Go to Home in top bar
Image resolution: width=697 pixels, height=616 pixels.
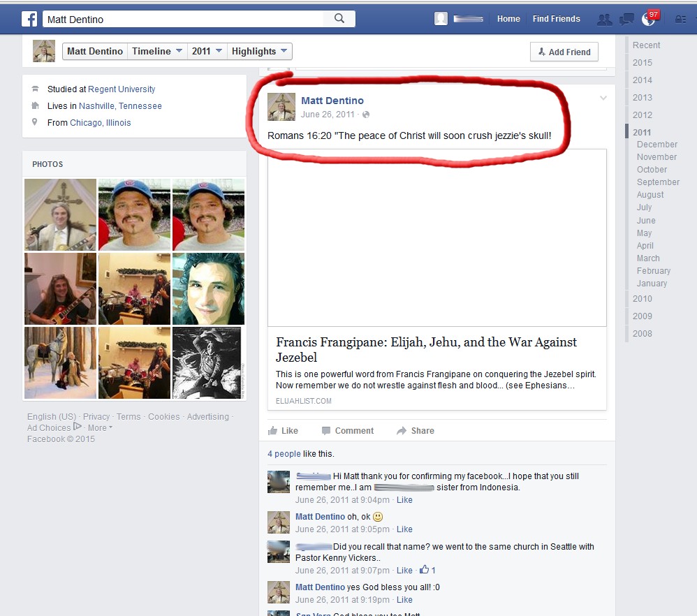click(x=508, y=19)
